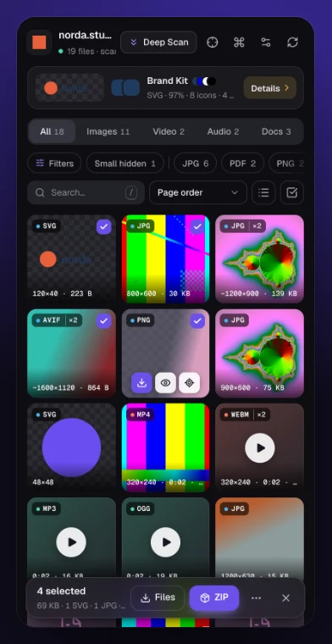Click the WEBM ×2 badge

pos(245,414)
